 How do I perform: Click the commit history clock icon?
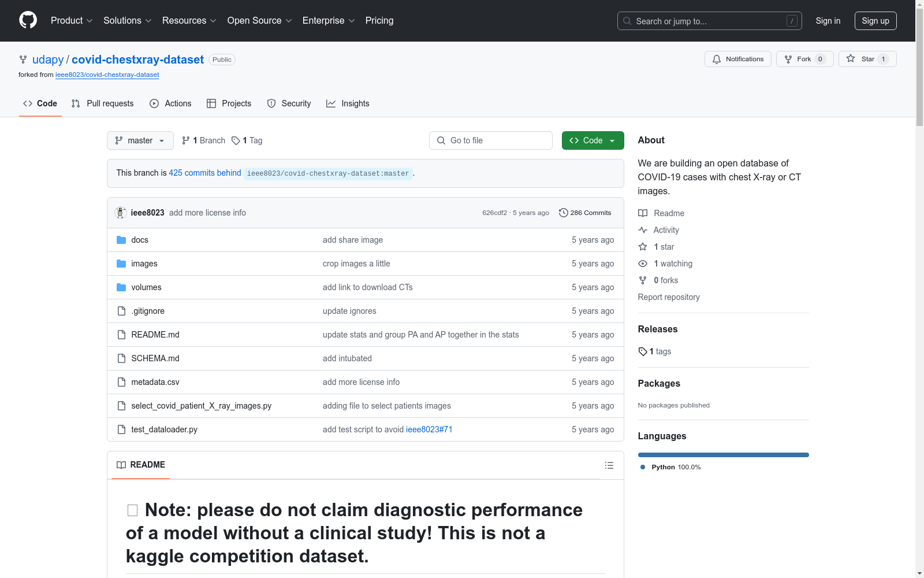(x=564, y=213)
